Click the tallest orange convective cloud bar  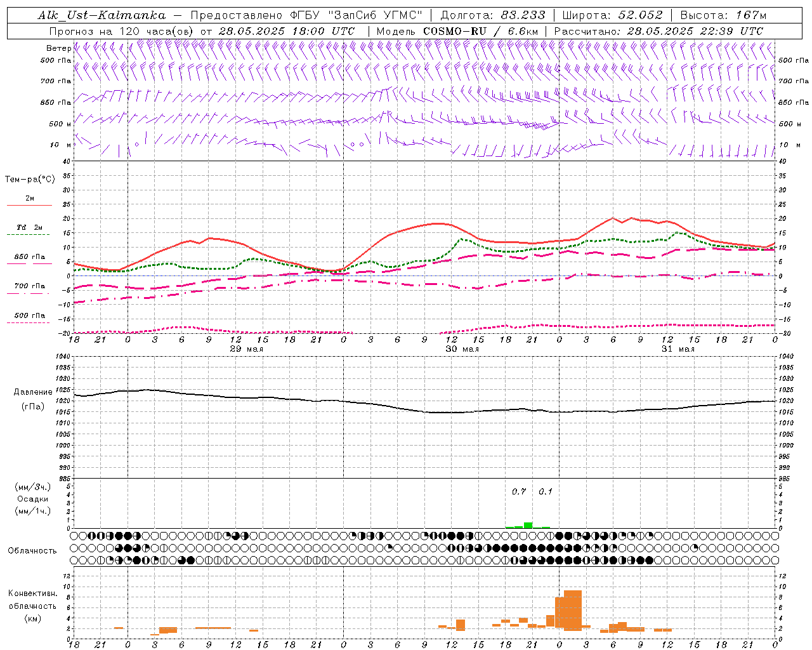[573, 610]
